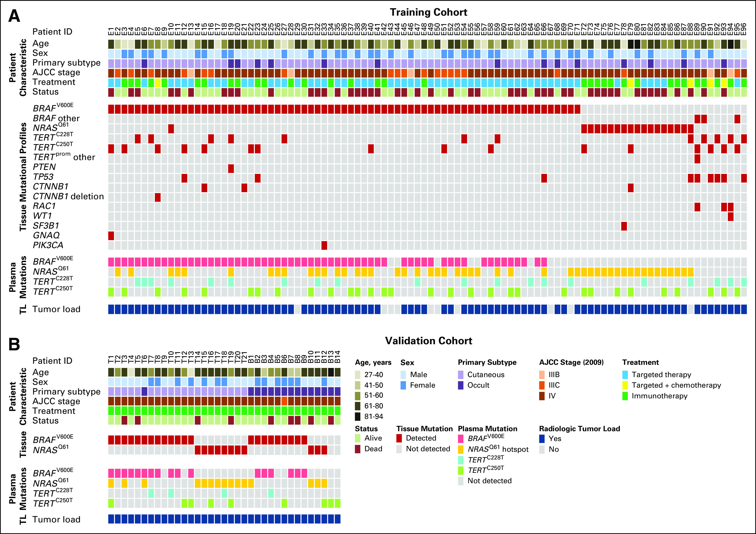Click the panel 'A' letter label
The image size is (756, 534).
14,16
